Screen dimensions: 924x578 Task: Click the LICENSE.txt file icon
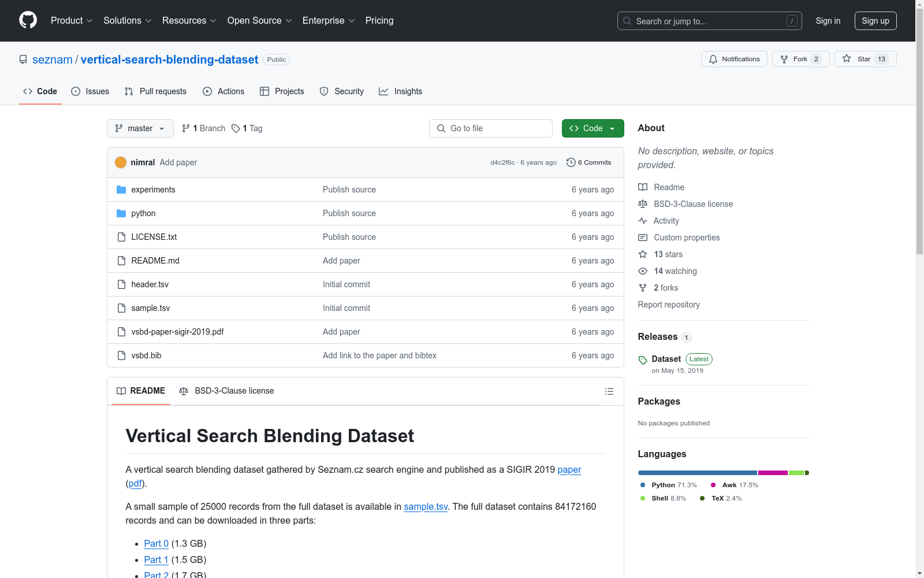121,237
